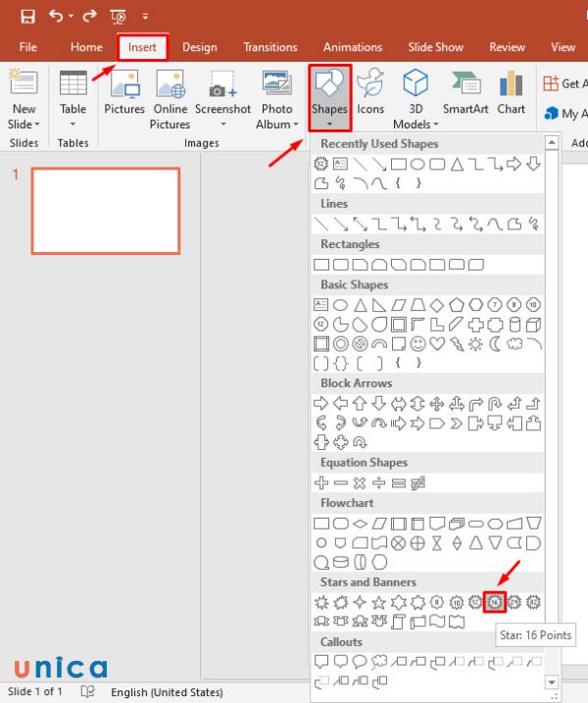
Task: Insert the Moon shape from Basic Shapes
Action: click(496, 344)
